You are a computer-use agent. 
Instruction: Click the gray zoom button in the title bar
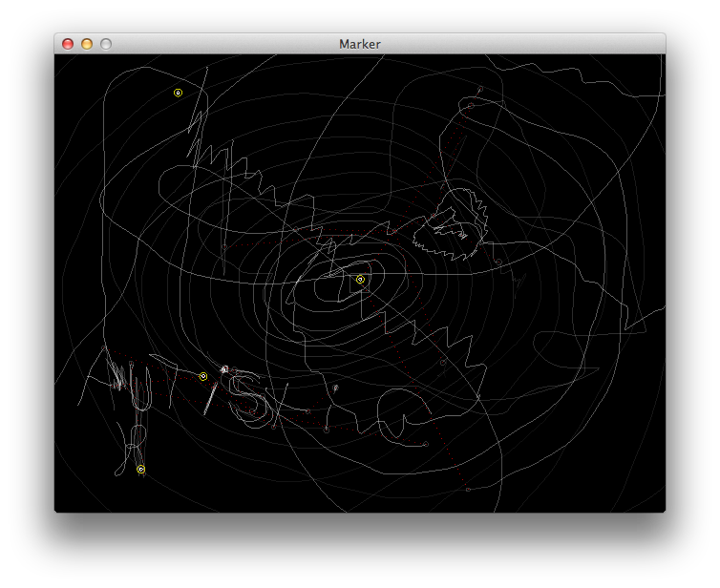tap(106, 44)
